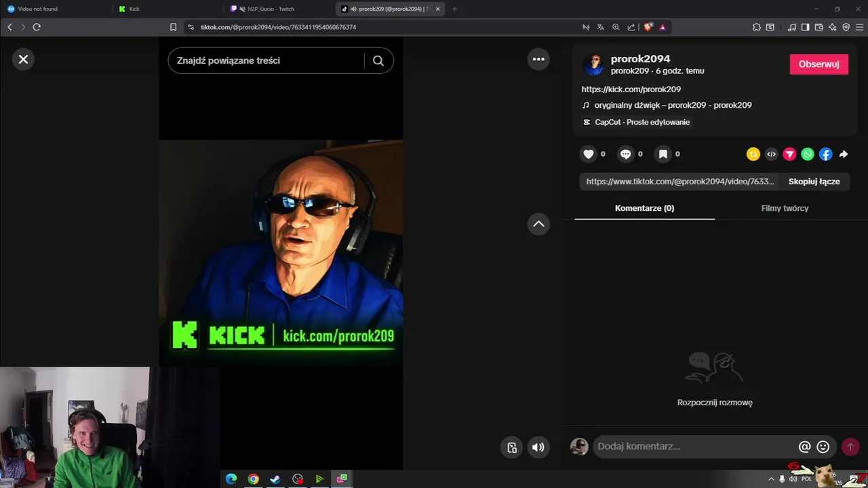Open the music playlist toolbar icon

[x=791, y=27]
